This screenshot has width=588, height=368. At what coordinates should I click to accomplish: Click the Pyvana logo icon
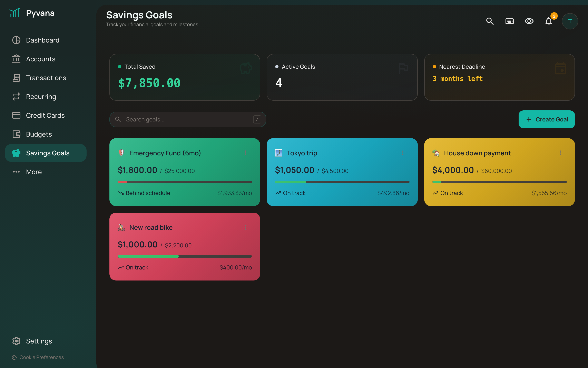(x=14, y=13)
